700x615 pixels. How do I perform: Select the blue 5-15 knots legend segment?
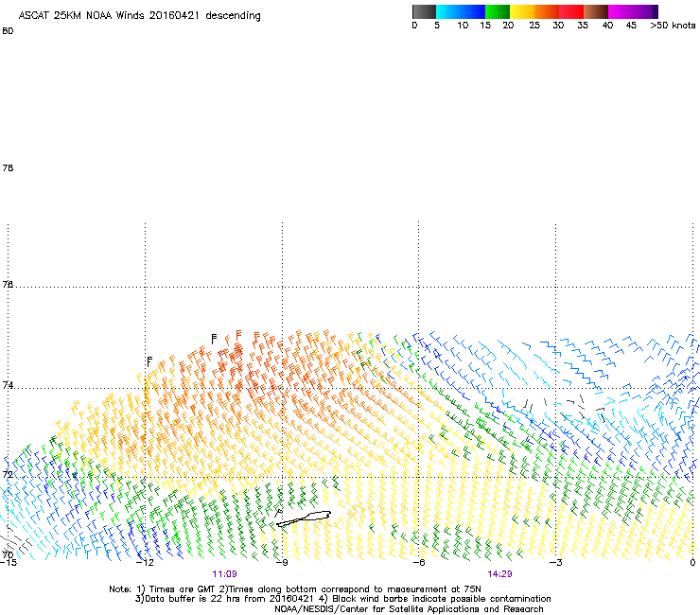(x=461, y=11)
